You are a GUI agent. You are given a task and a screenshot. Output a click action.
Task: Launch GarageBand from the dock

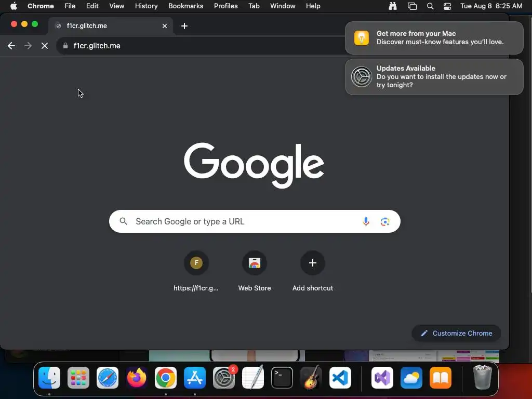pos(311,377)
